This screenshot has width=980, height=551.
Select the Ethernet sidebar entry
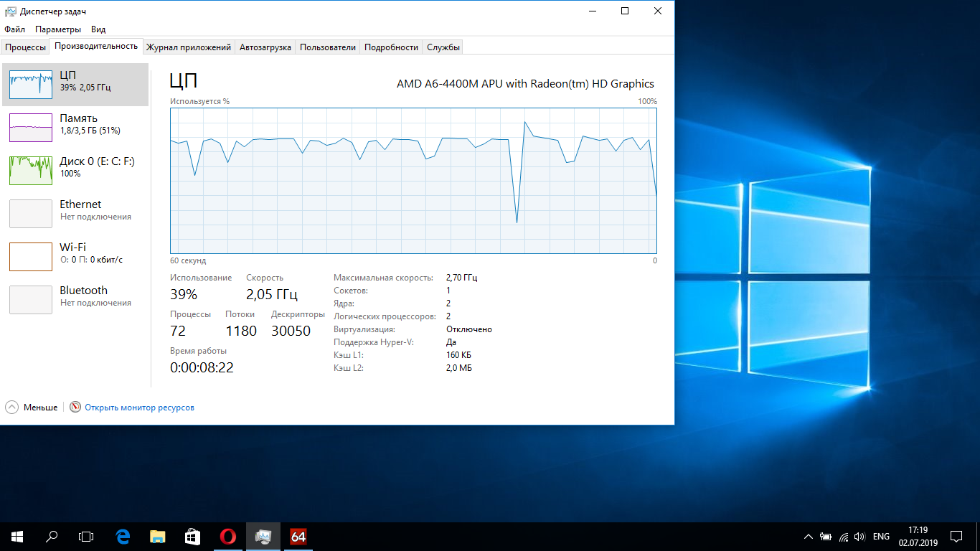pos(75,214)
